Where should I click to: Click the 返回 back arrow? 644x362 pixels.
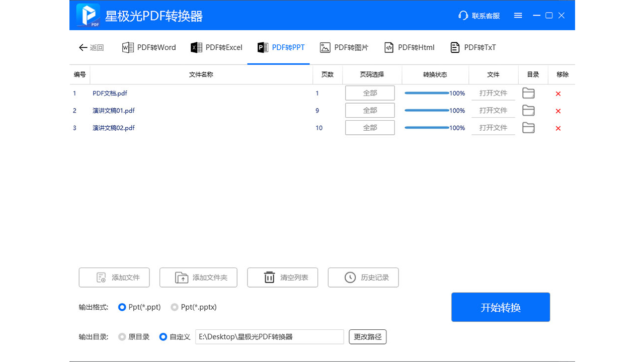point(91,47)
